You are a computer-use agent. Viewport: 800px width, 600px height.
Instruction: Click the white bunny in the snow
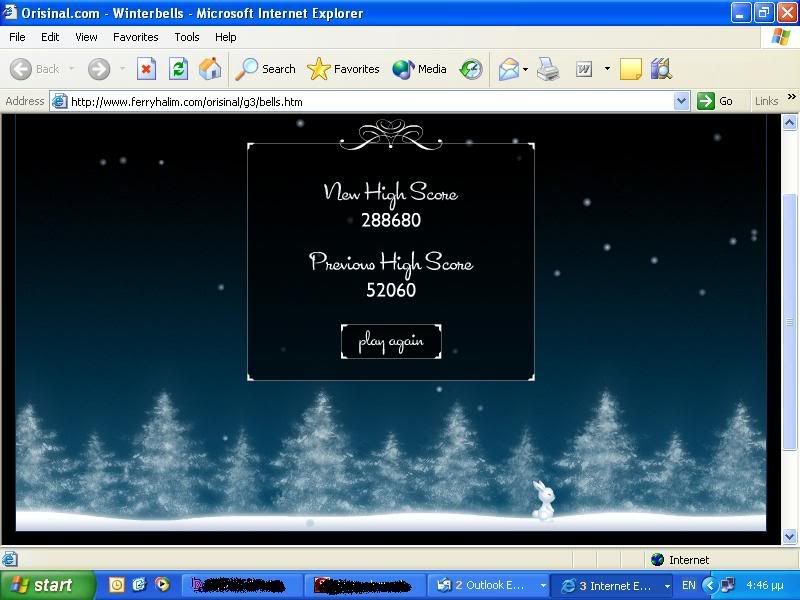pyautogui.click(x=543, y=501)
